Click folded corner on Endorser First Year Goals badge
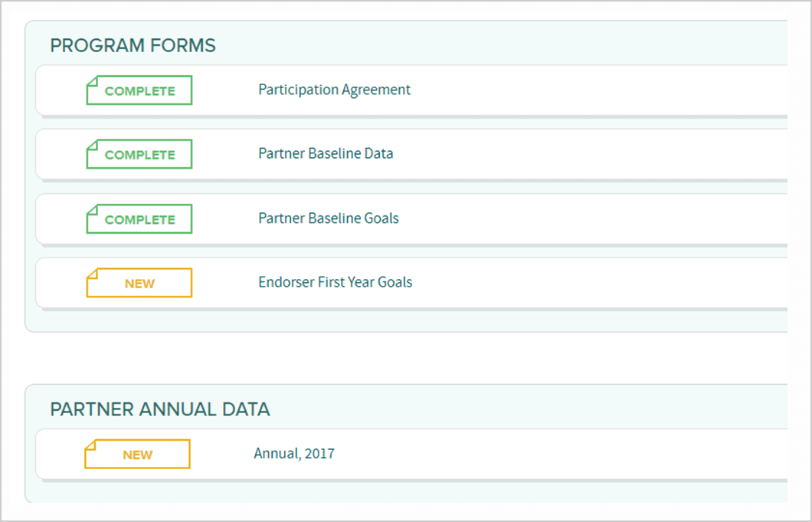The width and height of the screenshot is (812, 522). coord(92,274)
